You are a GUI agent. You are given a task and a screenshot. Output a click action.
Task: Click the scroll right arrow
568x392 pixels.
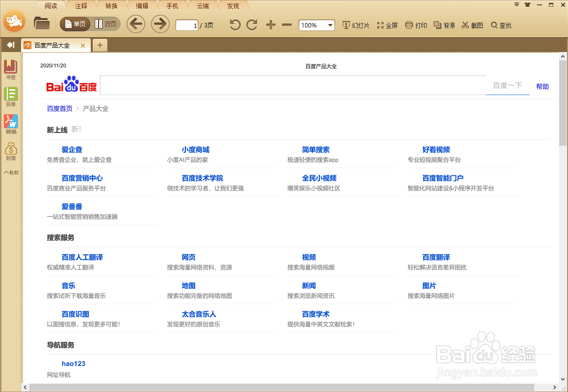(554, 387)
